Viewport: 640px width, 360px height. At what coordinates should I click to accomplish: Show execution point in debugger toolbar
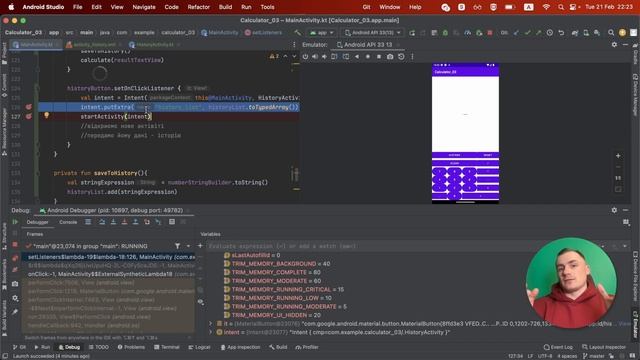coord(88,222)
